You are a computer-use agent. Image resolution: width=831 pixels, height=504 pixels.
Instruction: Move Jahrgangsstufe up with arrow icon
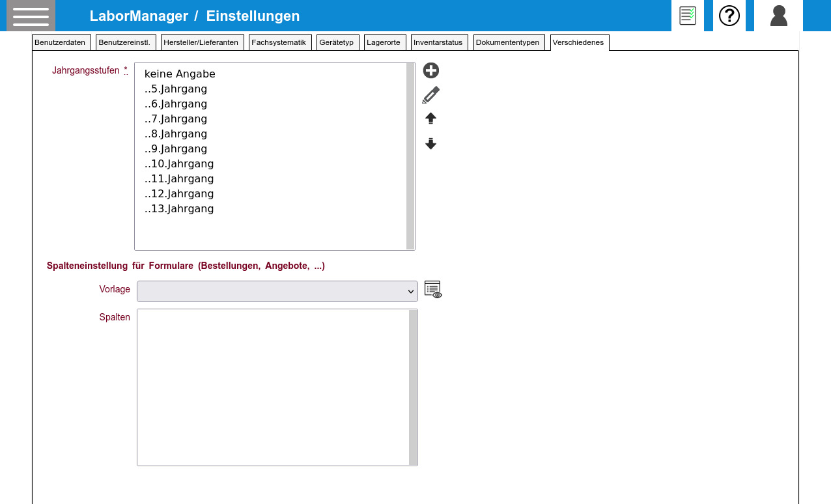pos(430,119)
